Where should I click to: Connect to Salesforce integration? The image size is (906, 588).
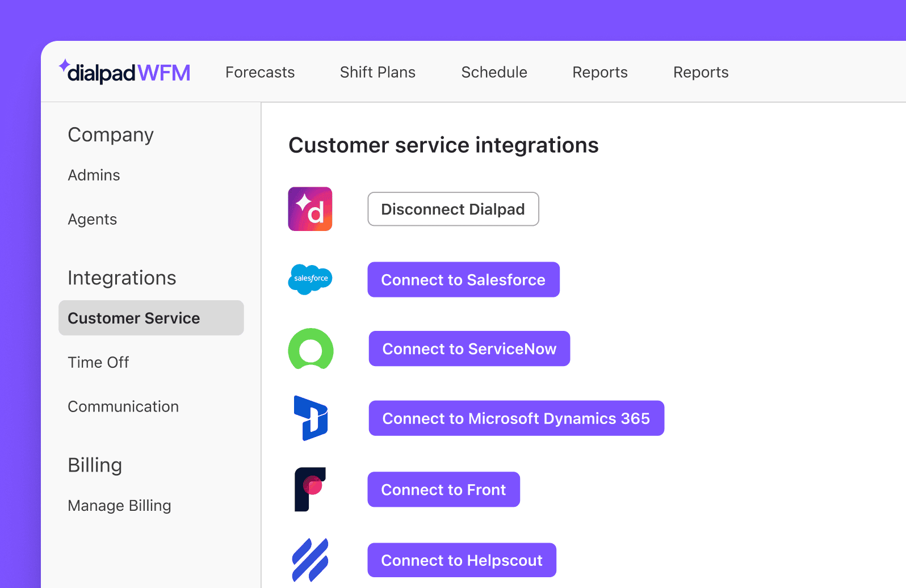pos(463,280)
